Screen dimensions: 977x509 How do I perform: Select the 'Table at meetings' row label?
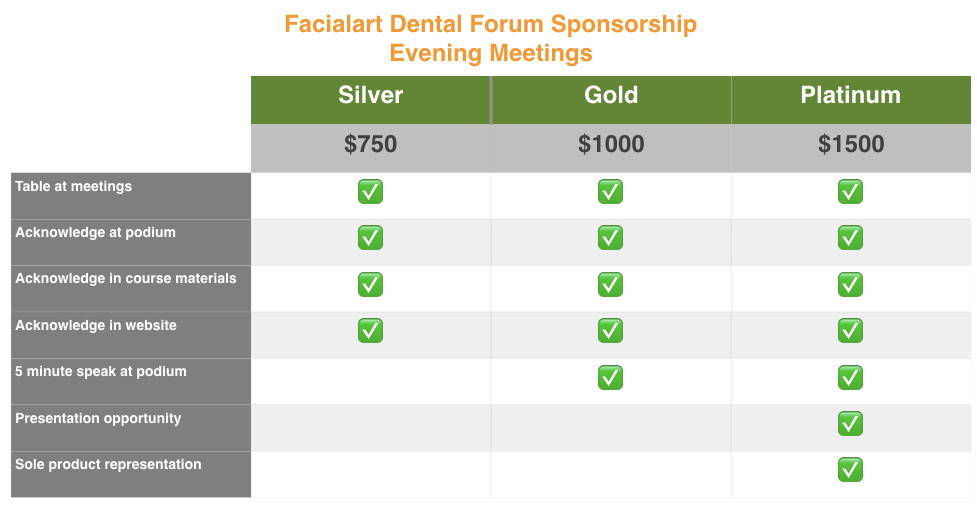coord(74,187)
